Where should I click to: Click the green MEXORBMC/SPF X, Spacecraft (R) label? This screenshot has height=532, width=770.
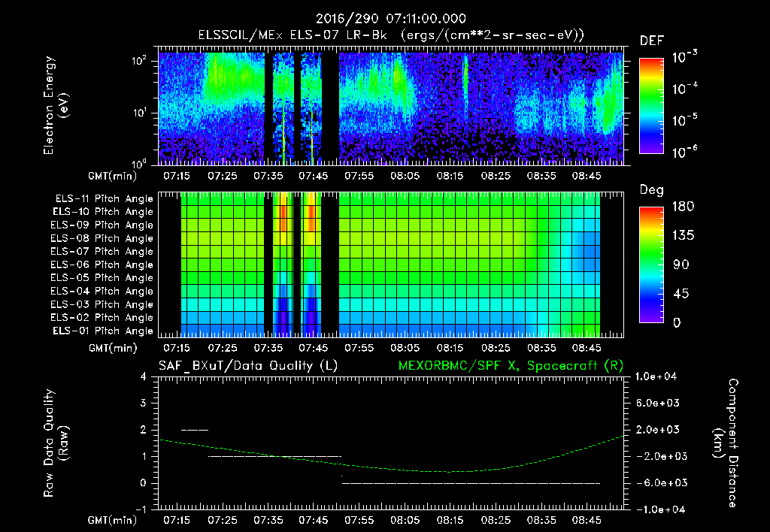(511, 366)
